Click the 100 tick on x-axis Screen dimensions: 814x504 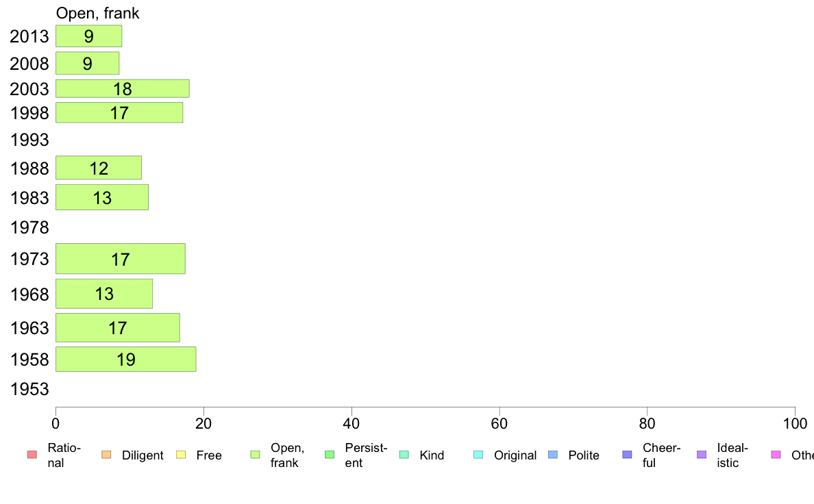point(795,424)
